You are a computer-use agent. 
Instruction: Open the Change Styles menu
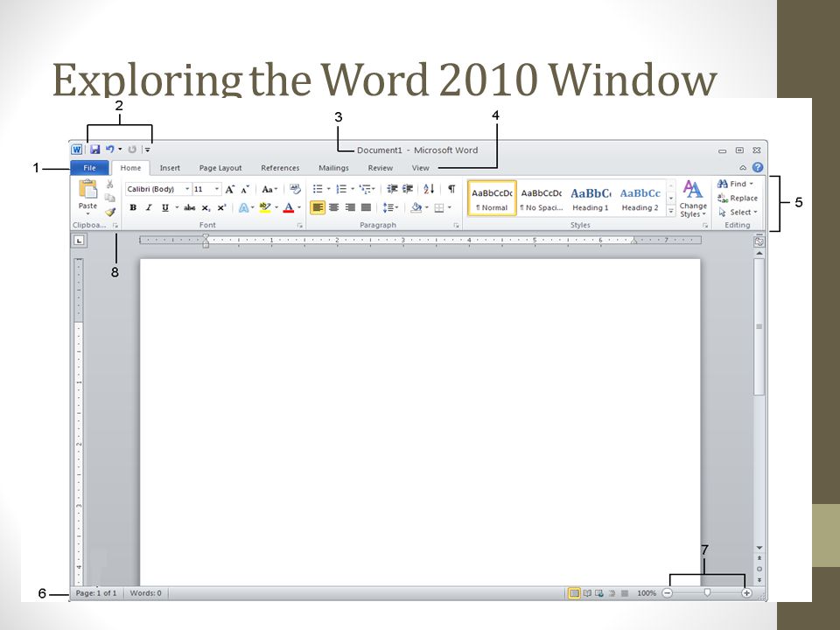pos(693,199)
